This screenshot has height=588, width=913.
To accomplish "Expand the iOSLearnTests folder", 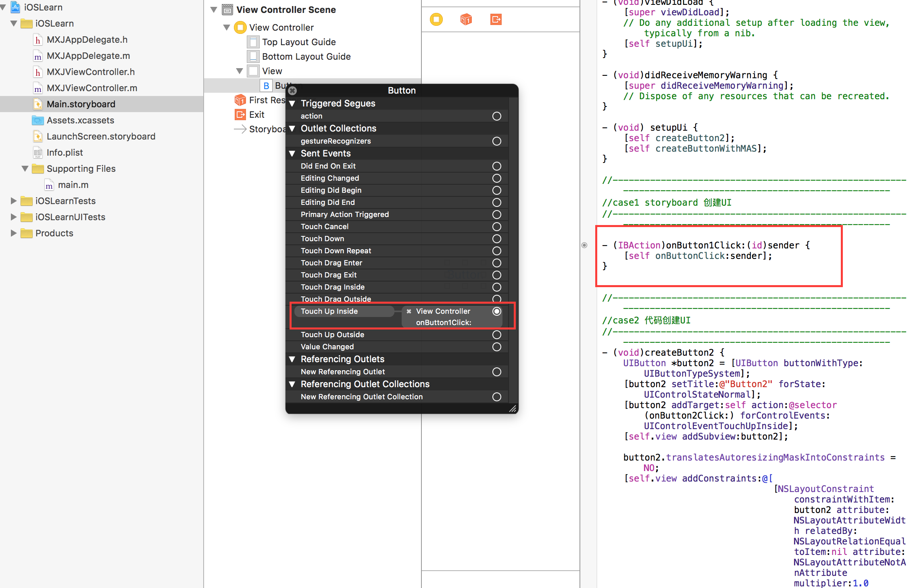I will tap(13, 201).
